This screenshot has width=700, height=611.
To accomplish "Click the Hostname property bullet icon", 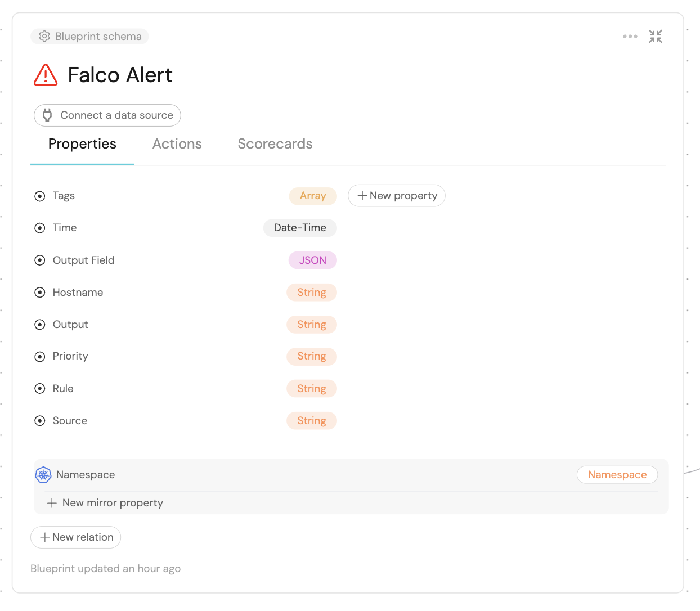I will tap(40, 293).
